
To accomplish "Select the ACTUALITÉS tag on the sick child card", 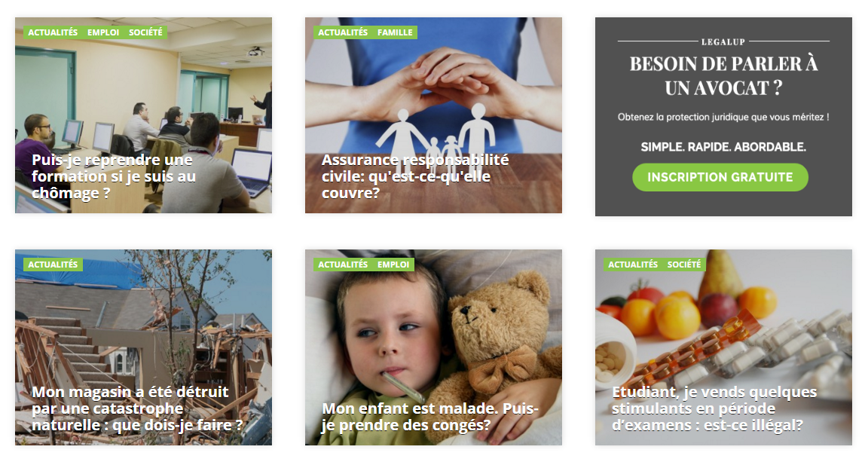I will pyautogui.click(x=343, y=265).
